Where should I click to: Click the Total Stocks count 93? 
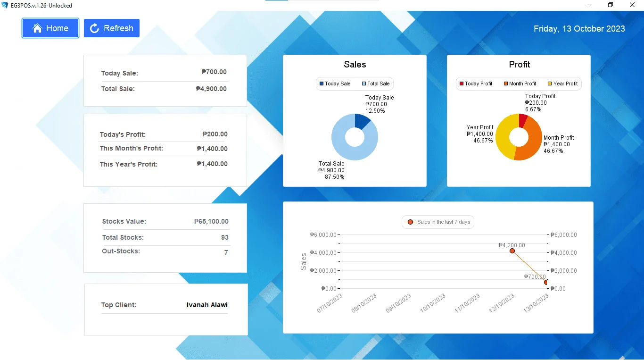point(225,237)
